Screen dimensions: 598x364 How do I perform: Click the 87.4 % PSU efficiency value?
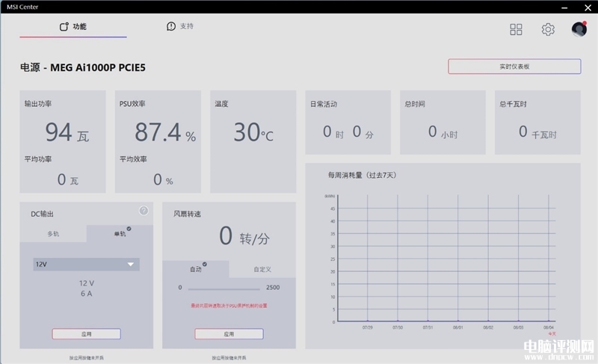pyautogui.click(x=165, y=132)
